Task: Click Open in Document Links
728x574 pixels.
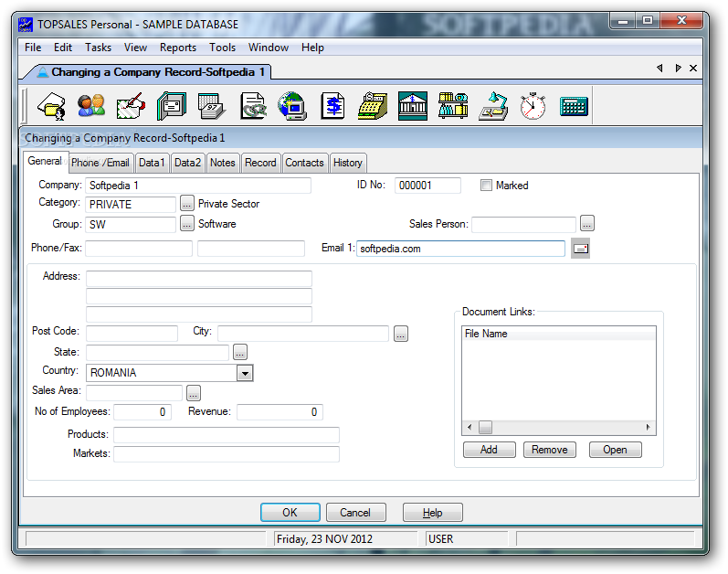Action: (x=615, y=450)
